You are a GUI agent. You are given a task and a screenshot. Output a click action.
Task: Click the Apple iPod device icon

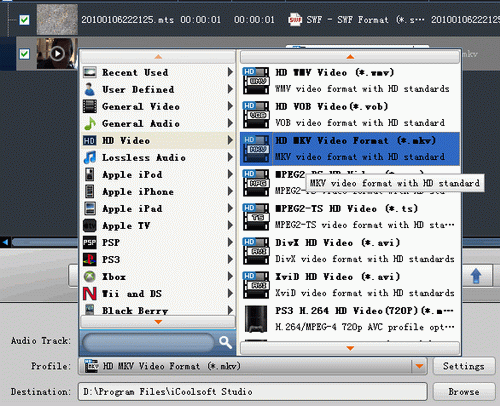click(90, 174)
